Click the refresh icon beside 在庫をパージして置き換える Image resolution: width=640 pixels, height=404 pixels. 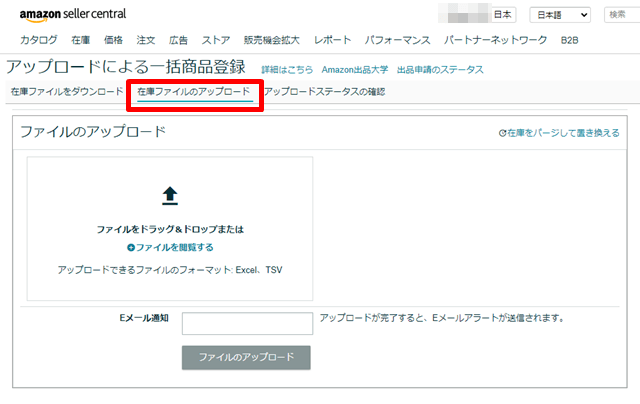click(502, 133)
